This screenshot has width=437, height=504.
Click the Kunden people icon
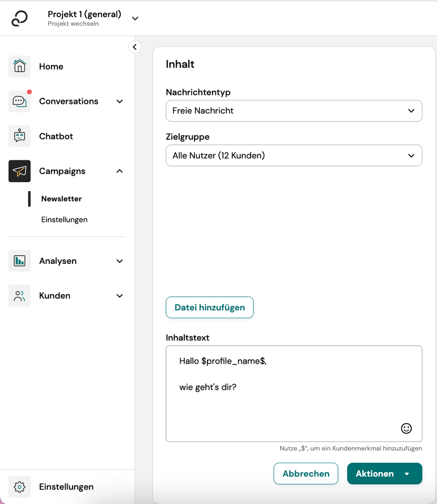point(20,296)
